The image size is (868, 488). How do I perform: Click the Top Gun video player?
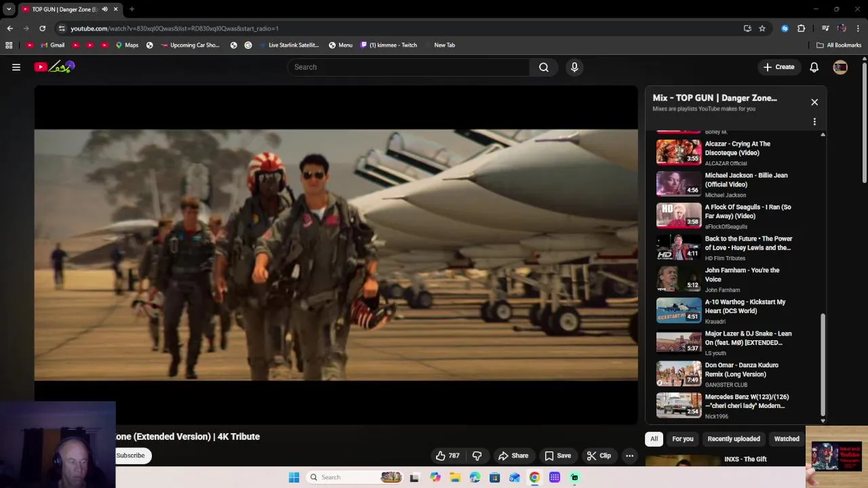click(x=336, y=255)
